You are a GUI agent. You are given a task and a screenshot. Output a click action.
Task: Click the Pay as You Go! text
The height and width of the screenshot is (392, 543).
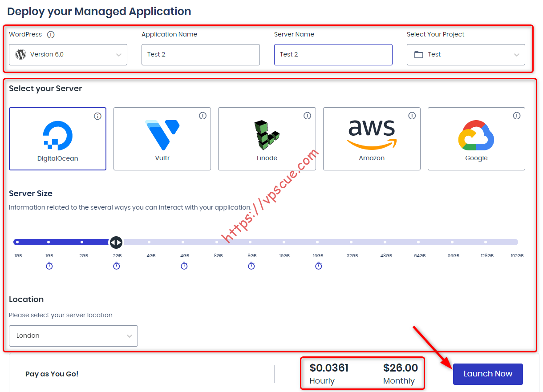pyautogui.click(x=52, y=374)
